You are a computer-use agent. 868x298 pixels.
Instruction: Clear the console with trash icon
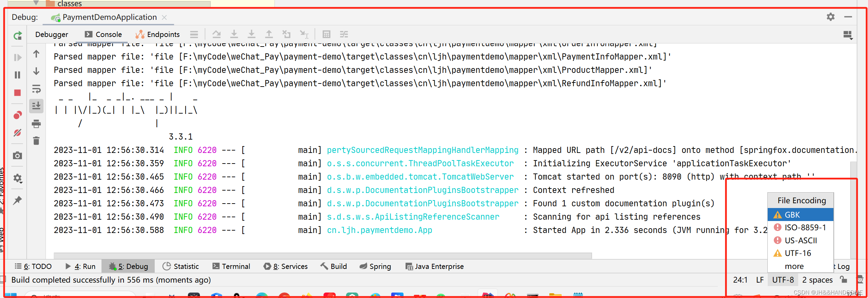[36, 141]
